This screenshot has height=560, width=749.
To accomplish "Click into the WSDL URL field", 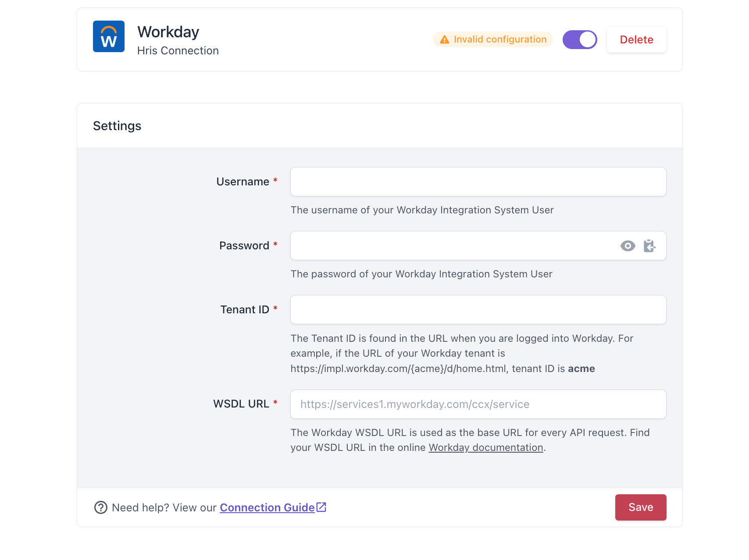I will click(478, 404).
